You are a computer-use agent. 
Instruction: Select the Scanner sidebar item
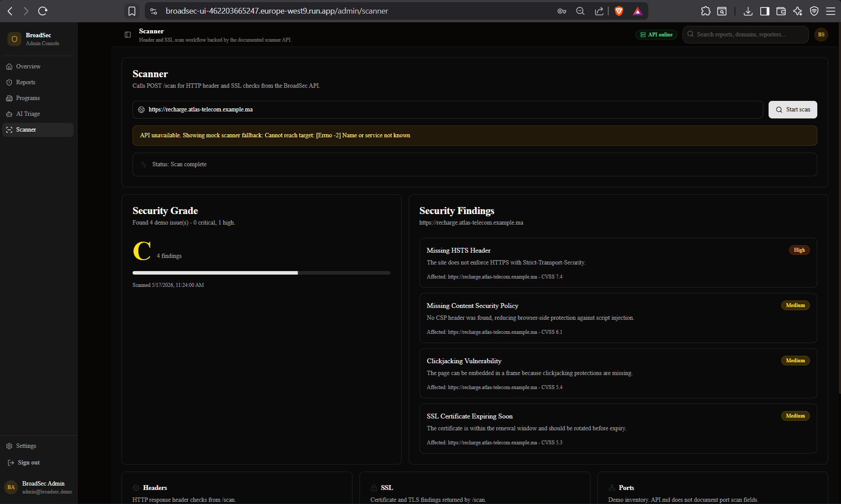point(38,130)
